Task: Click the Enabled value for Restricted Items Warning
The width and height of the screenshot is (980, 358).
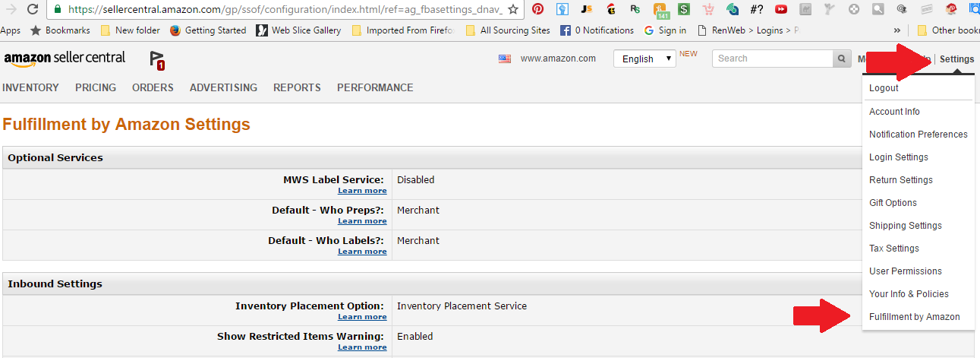Action: click(x=415, y=337)
